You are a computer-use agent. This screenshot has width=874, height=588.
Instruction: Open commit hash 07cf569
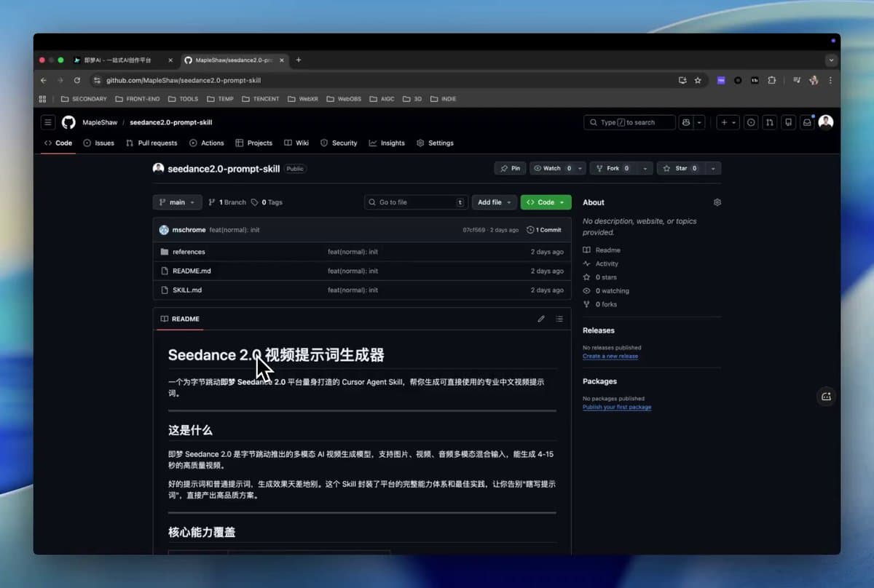473,230
